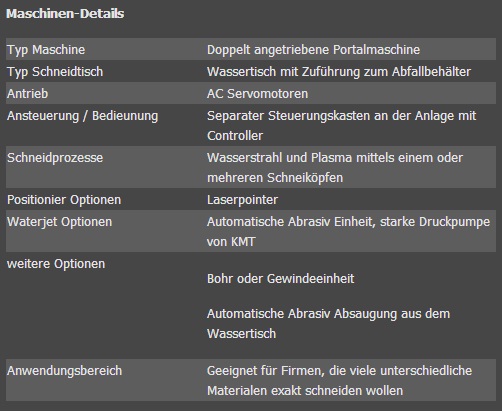Select the Schneidprozesse label
The width and height of the screenshot is (502, 412).
pyautogui.click(x=55, y=158)
